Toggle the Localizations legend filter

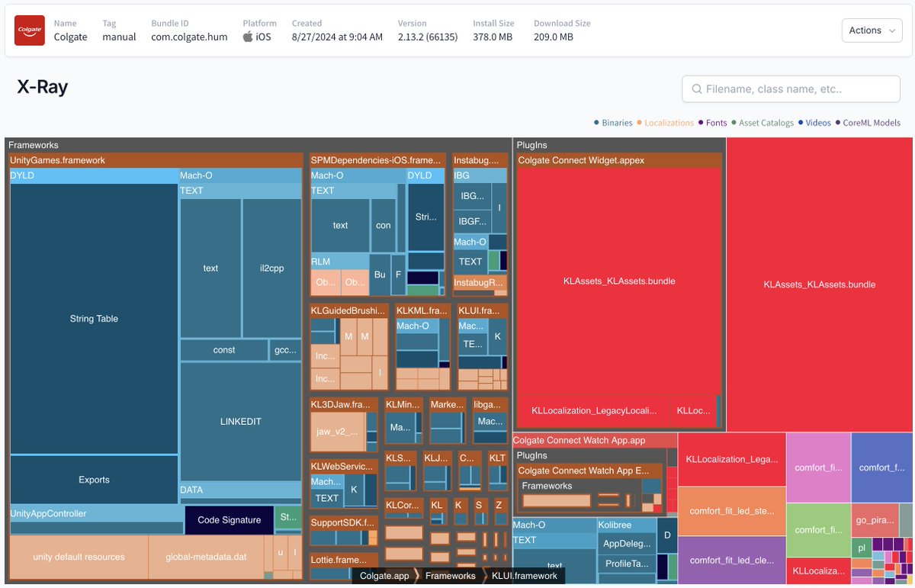coord(665,123)
